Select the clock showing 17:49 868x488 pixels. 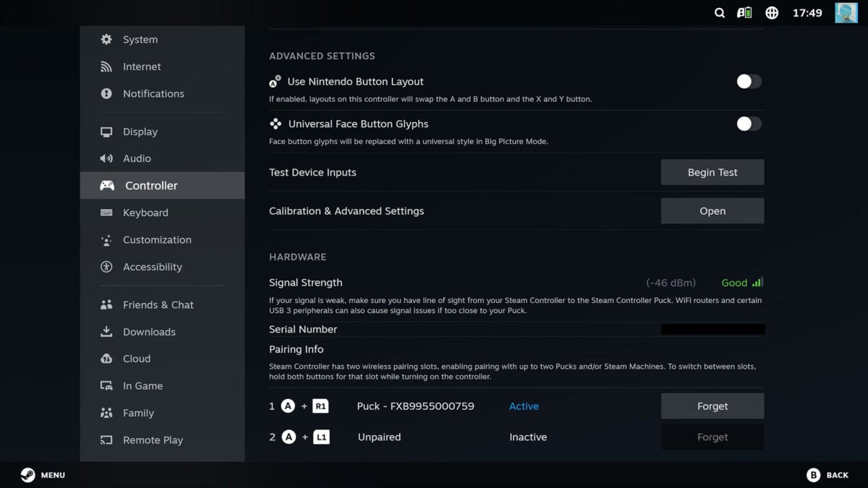click(807, 13)
